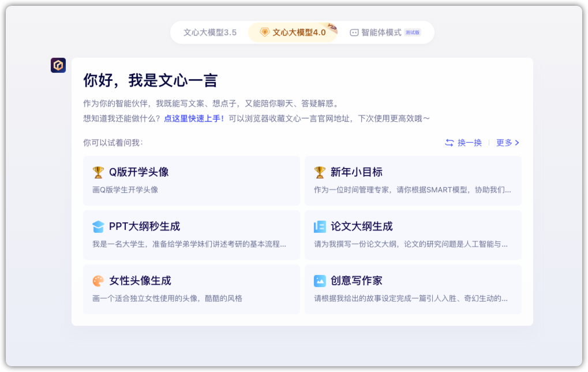Click 换一换 to shuffle suggestions
Screen dimensions: 588x372
point(470,143)
